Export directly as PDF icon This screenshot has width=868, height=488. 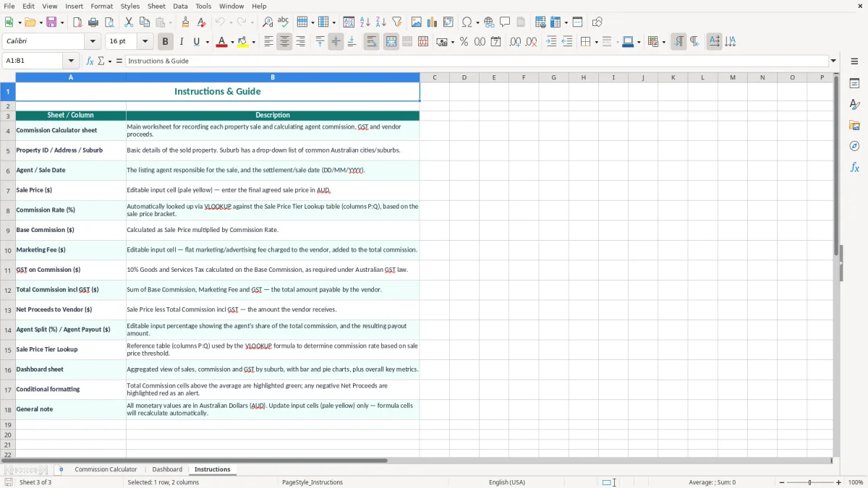77,22
